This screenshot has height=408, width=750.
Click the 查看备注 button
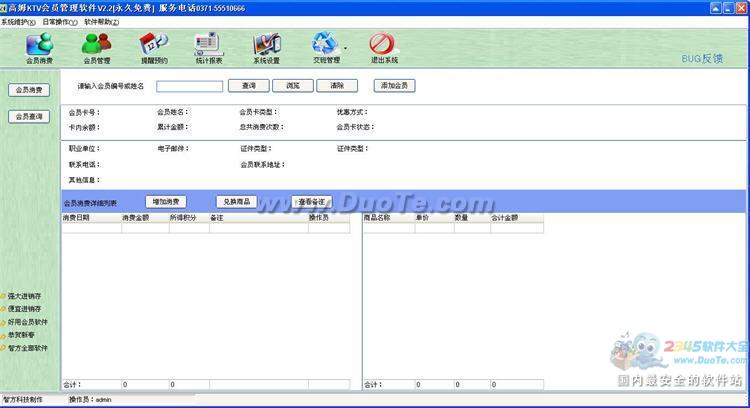click(311, 202)
